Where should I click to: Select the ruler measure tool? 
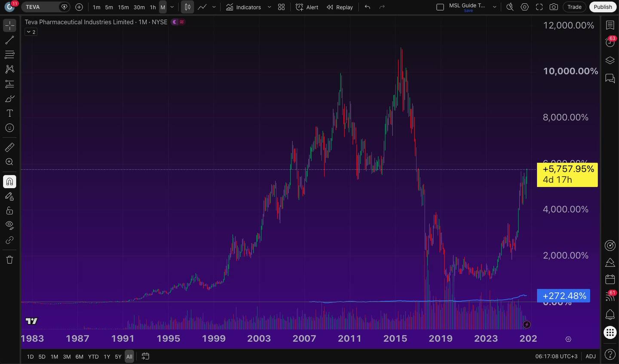pyautogui.click(x=9, y=147)
